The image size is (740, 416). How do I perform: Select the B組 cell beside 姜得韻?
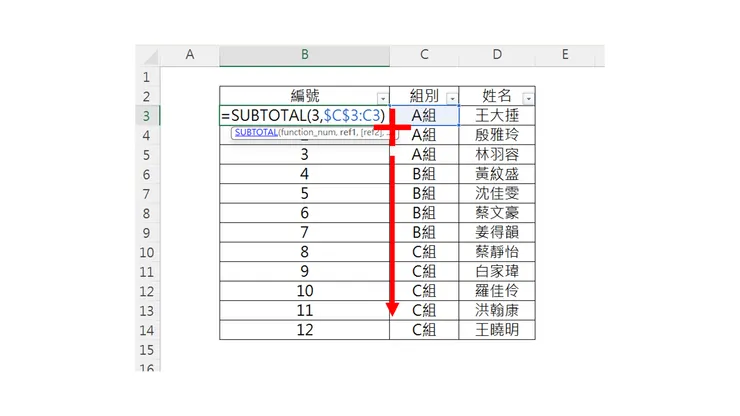point(424,232)
